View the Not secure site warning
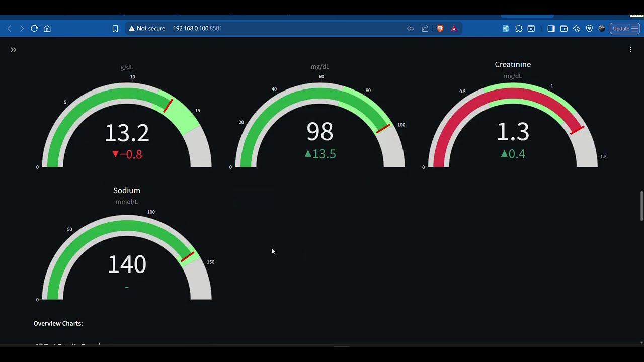The height and width of the screenshot is (362, 644). click(x=147, y=29)
